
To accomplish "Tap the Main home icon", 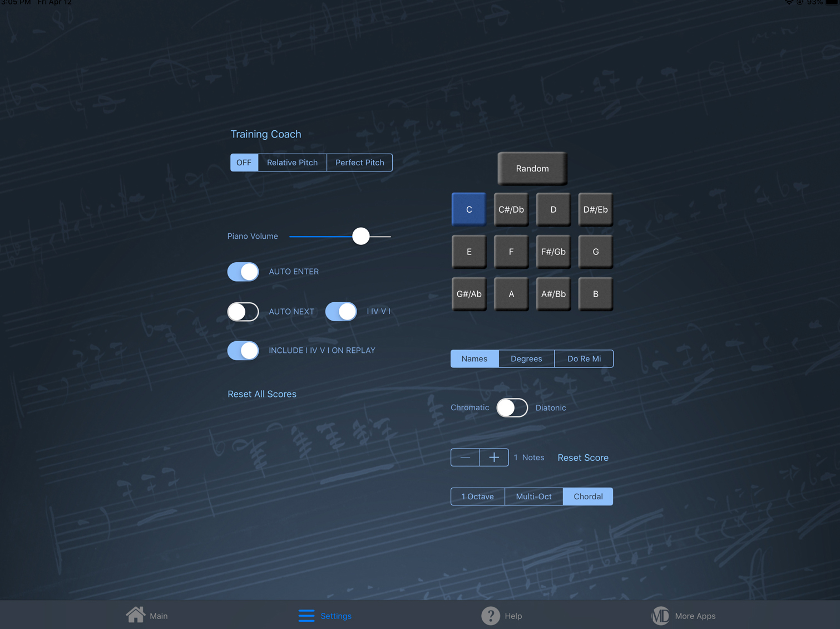I will pyautogui.click(x=135, y=615).
